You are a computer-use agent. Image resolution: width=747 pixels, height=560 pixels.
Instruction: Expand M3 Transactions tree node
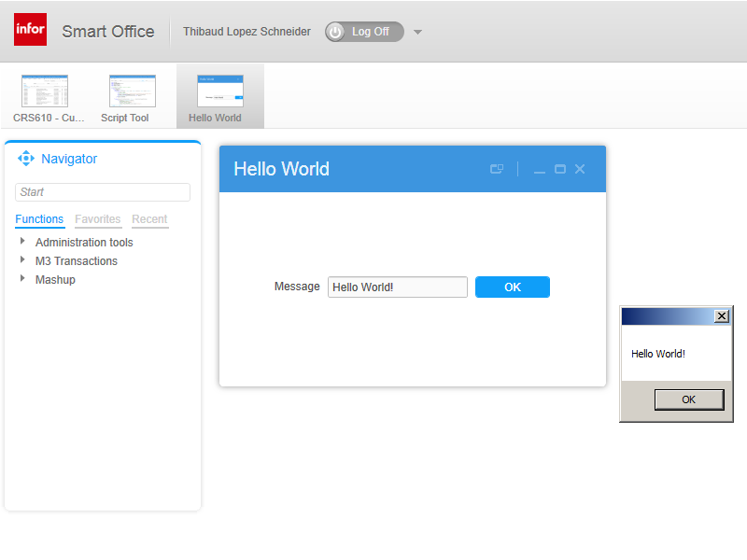[x=22, y=260]
